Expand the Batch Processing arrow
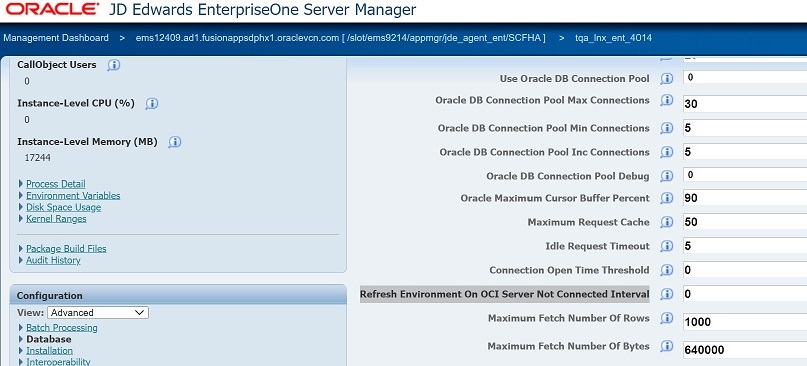807x366 pixels. click(x=21, y=328)
